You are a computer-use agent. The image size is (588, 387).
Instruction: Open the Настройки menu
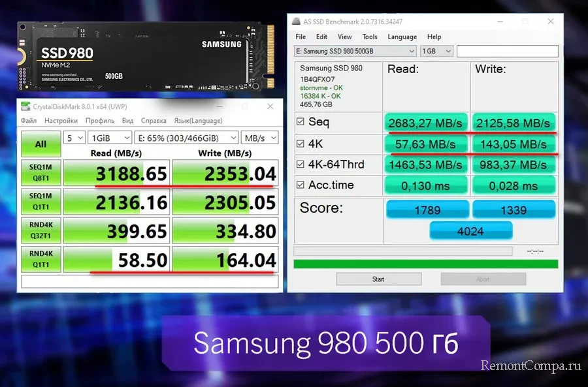coord(61,121)
